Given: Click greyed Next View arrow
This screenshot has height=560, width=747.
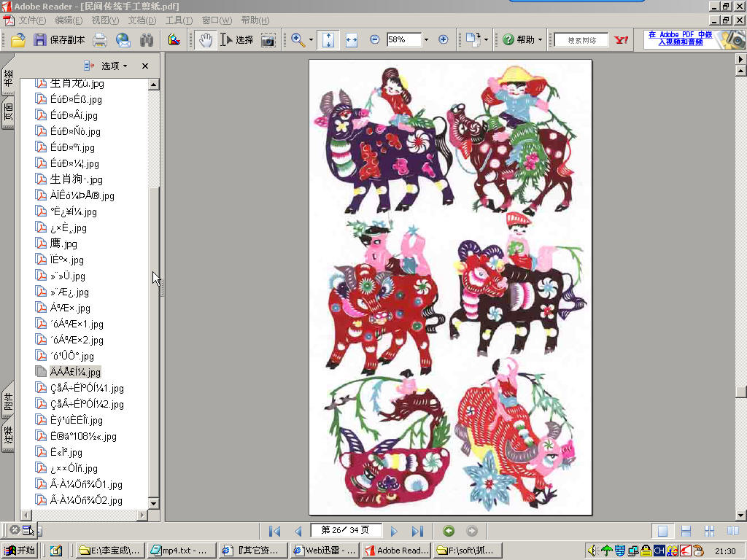Looking at the screenshot, I should 472,531.
